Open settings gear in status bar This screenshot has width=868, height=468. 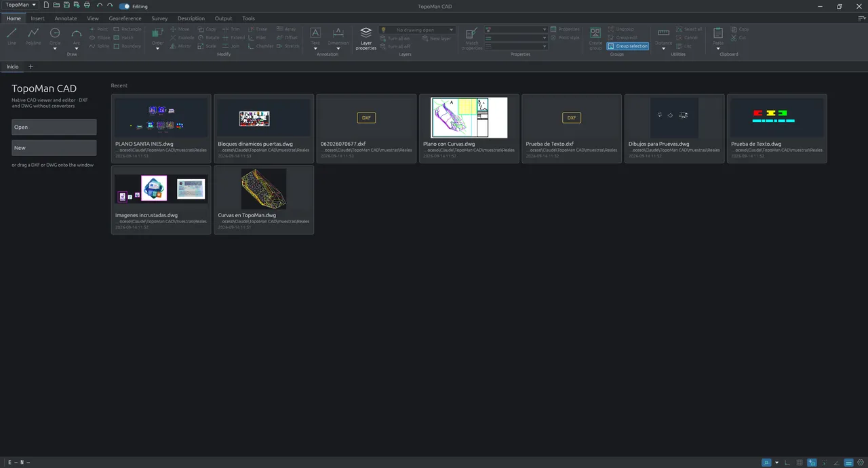pos(861,463)
